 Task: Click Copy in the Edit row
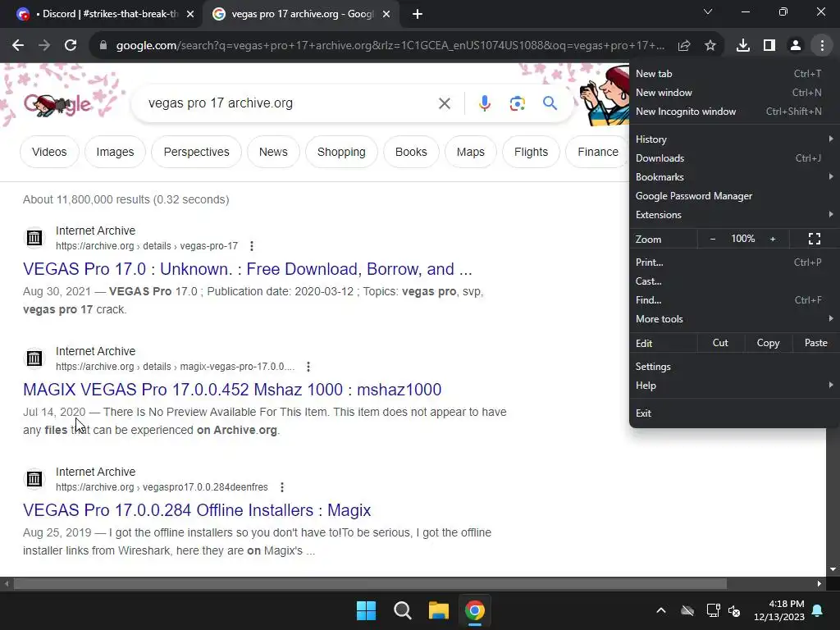point(768,343)
